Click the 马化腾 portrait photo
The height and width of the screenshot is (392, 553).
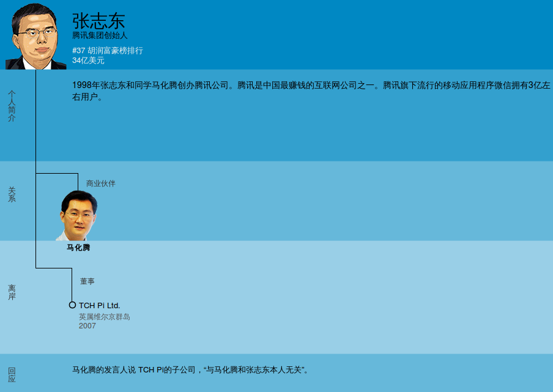(78, 215)
